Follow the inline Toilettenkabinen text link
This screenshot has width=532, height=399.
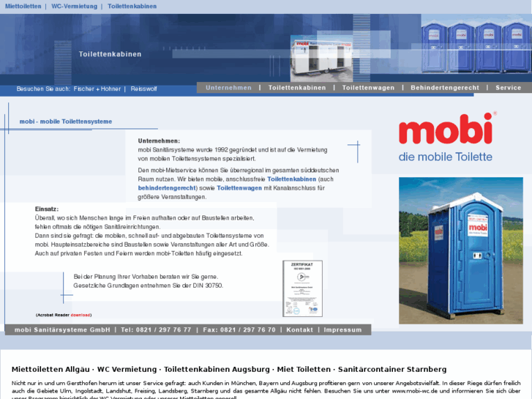tap(291, 179)
